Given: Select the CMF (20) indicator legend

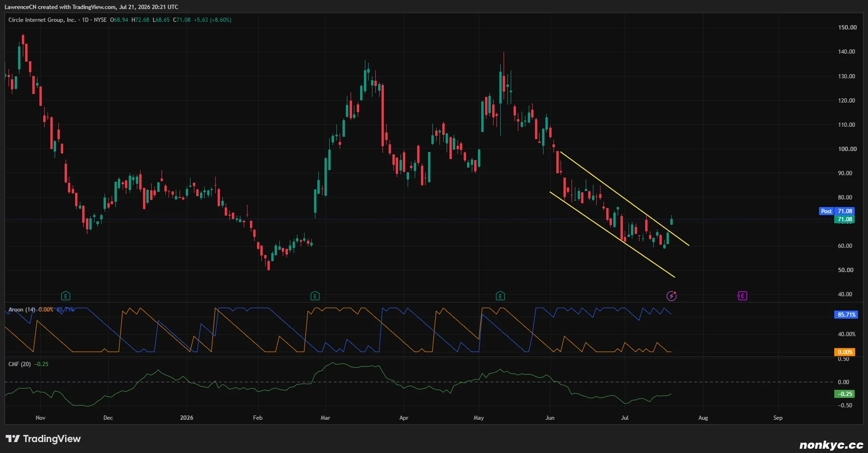Looking at the screenshot, I should (x=19, y=364).
